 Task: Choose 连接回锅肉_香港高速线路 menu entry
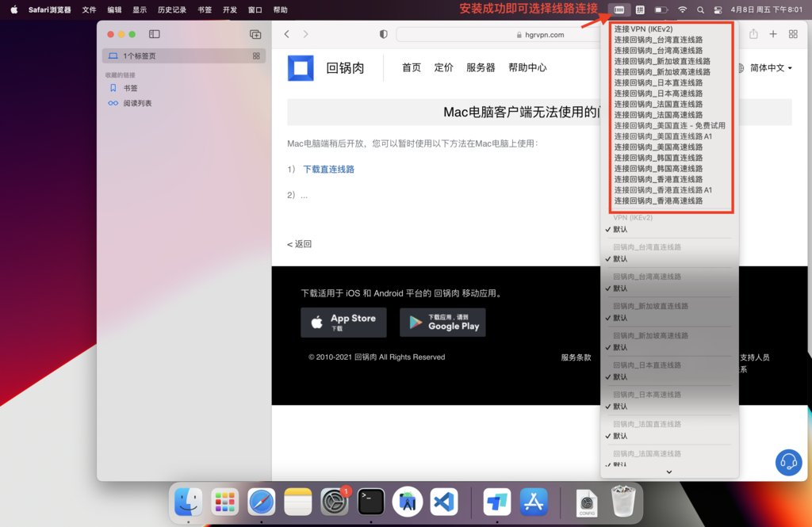tap(658, 200)
